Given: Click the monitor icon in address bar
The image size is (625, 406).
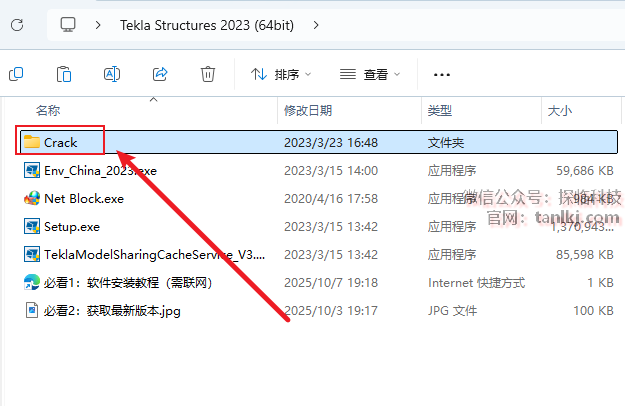Looking at the screenshot, I should pyautogui.click(x=68, y=24).
